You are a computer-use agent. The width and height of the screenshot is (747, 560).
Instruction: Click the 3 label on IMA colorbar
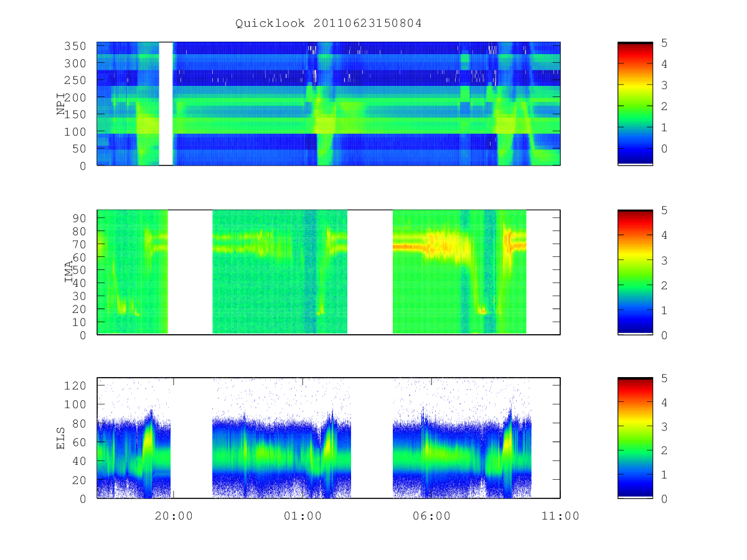[665, 260]
